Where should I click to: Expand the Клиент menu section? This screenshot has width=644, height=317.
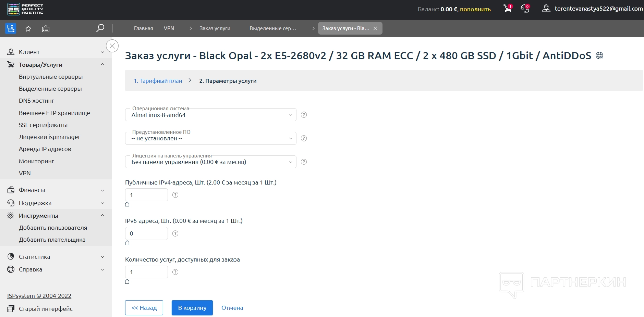pos(56,52)
